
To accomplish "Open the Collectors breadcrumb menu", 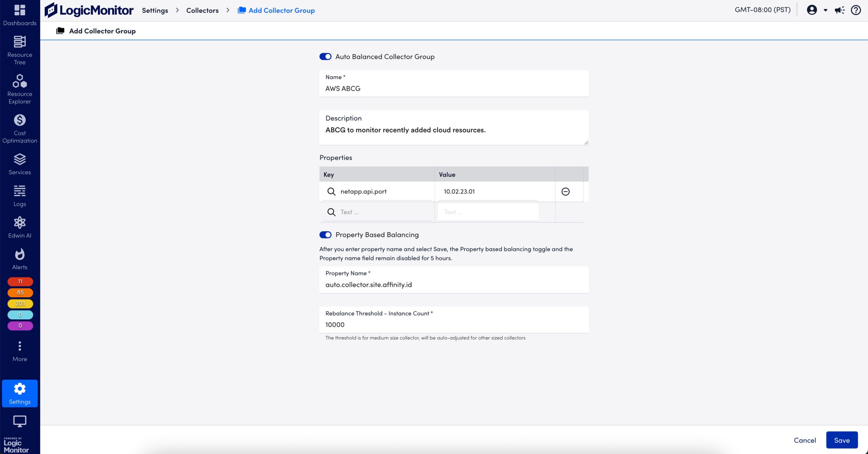I will pyautogui.click(x=202, y=10).
